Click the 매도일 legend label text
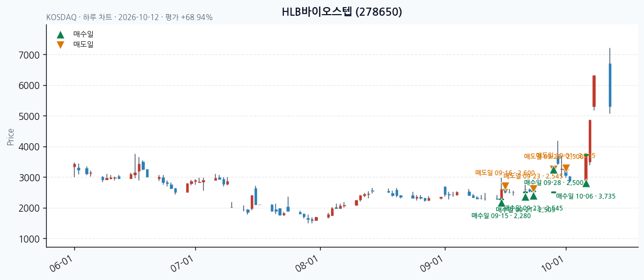Image resolution: width=644 pixels, height=280 pixels. coord(84,44)
